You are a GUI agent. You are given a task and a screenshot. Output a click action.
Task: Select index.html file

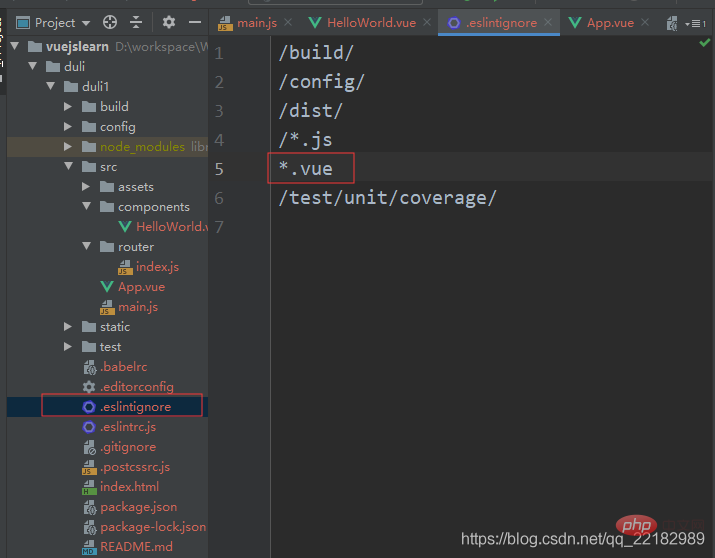coord(130,487)
